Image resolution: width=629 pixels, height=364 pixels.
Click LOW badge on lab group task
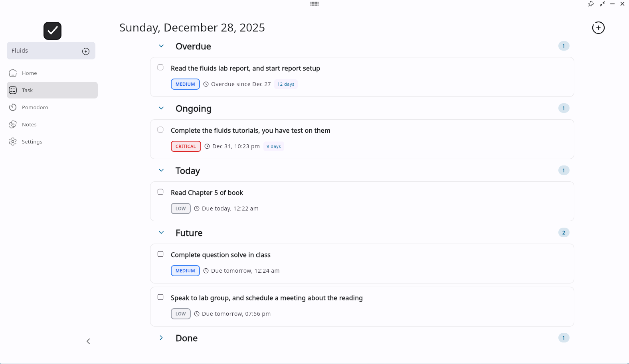[181, 314]
